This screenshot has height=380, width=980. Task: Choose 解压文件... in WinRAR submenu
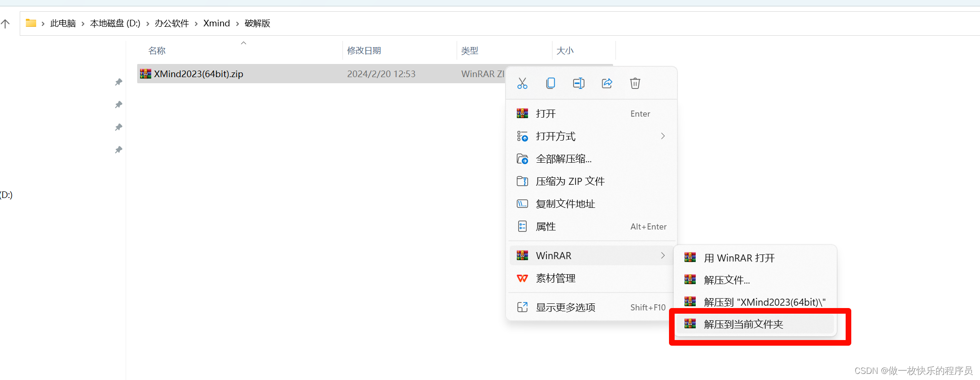pyautogui.click(x=755, y=280)
